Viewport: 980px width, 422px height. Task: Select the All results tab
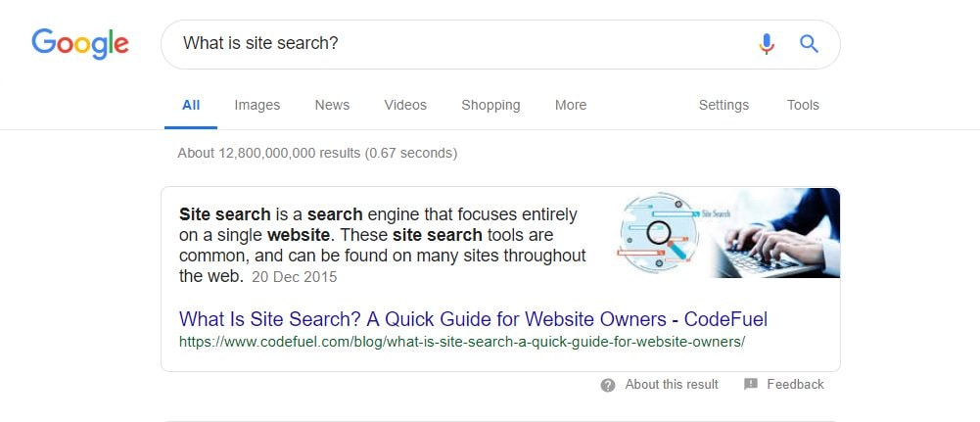[x=191, y=105]
